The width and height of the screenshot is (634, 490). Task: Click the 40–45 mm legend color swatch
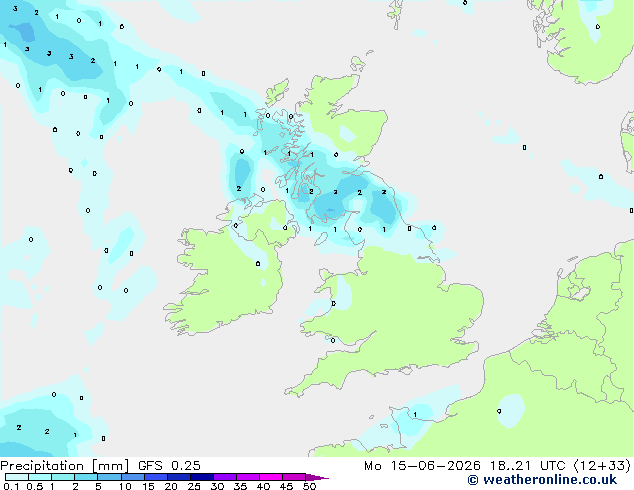point(271,477)
